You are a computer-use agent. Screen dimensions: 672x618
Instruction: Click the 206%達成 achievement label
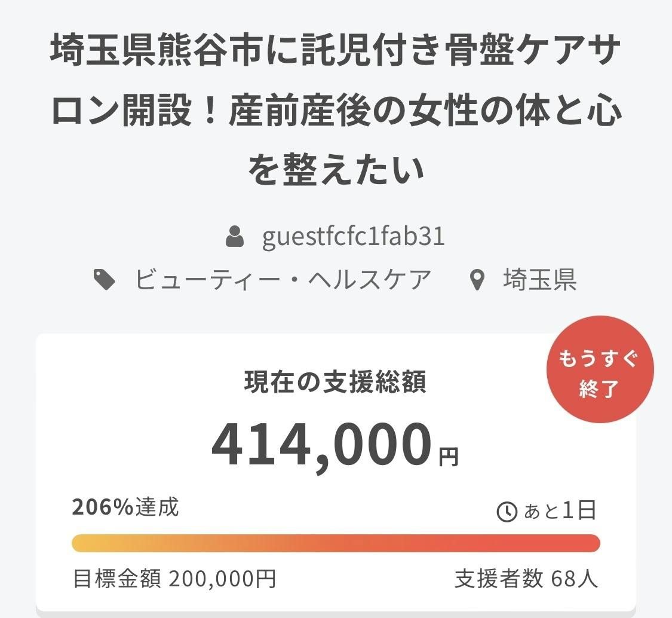[125, 507]
